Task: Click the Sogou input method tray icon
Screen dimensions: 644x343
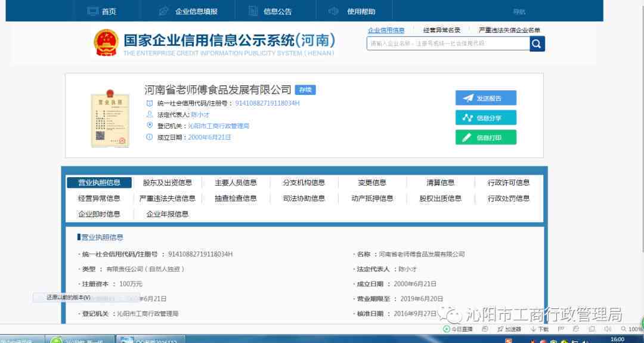Action: [x=509, y=341]
